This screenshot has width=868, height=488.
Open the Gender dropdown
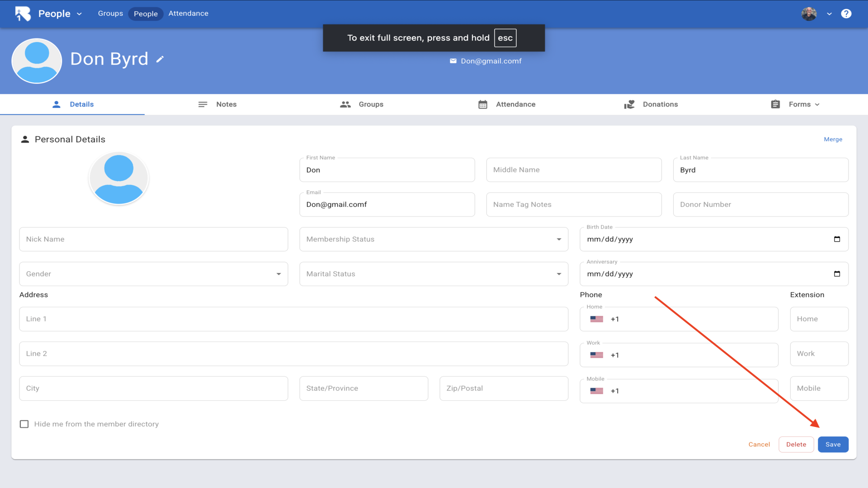click(x=278, y=274)
